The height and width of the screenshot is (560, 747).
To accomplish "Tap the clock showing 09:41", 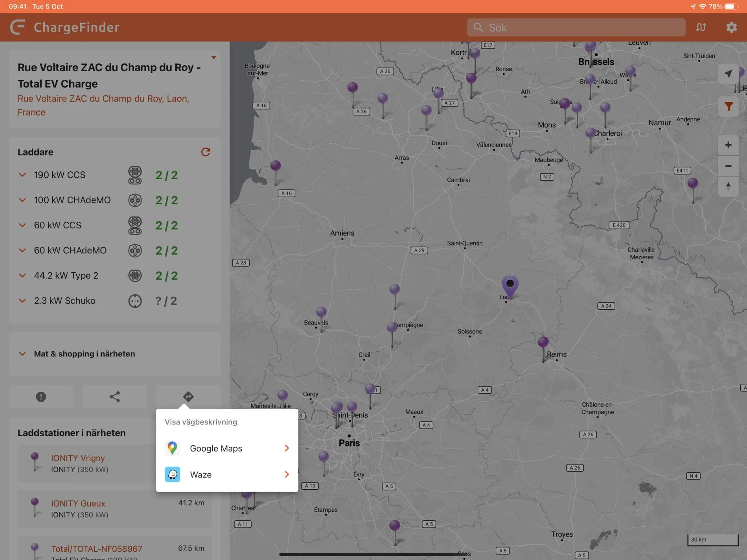I will 18,6.
